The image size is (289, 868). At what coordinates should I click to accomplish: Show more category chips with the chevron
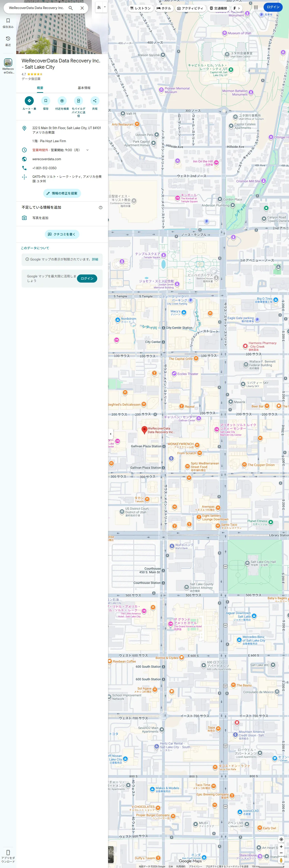pyautogui.click(x=239, y=8)
